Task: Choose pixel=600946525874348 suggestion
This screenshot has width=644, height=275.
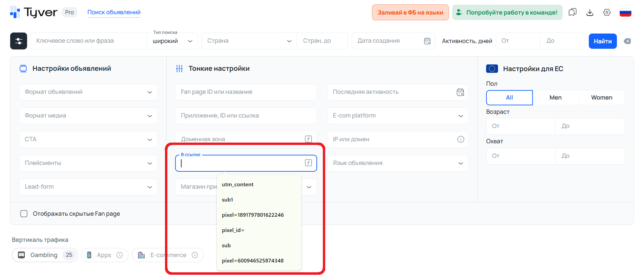Action: pyautogui.click(x=259, y=261)
